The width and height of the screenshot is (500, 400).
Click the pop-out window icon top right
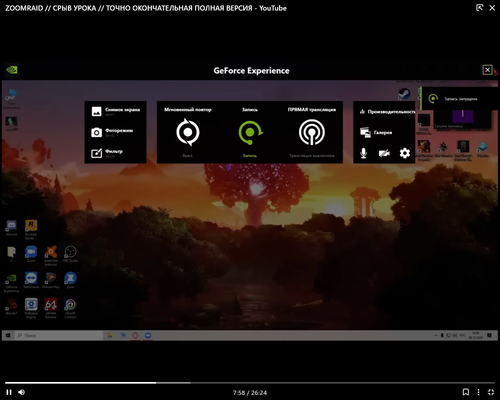(x=479, y=8)
